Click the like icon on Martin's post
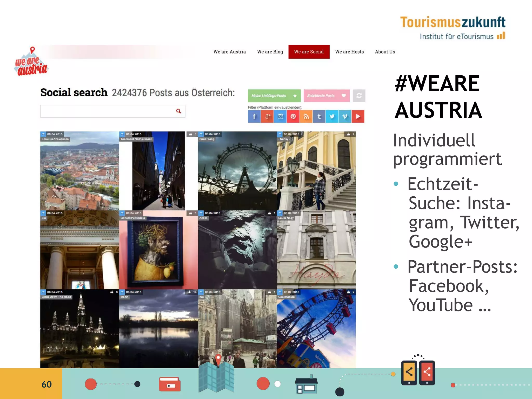The image size is (532, 399). point(189,292)
